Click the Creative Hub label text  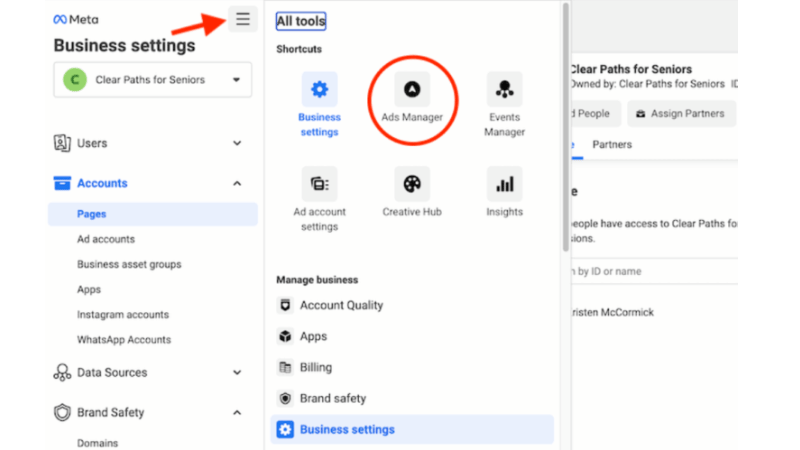click(x=412, y=212)
